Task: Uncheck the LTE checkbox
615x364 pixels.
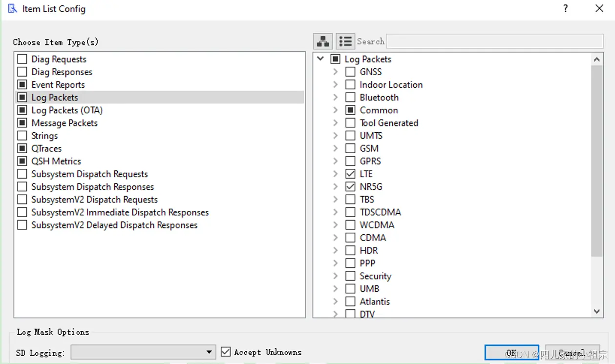Action: tap(350, 174)
